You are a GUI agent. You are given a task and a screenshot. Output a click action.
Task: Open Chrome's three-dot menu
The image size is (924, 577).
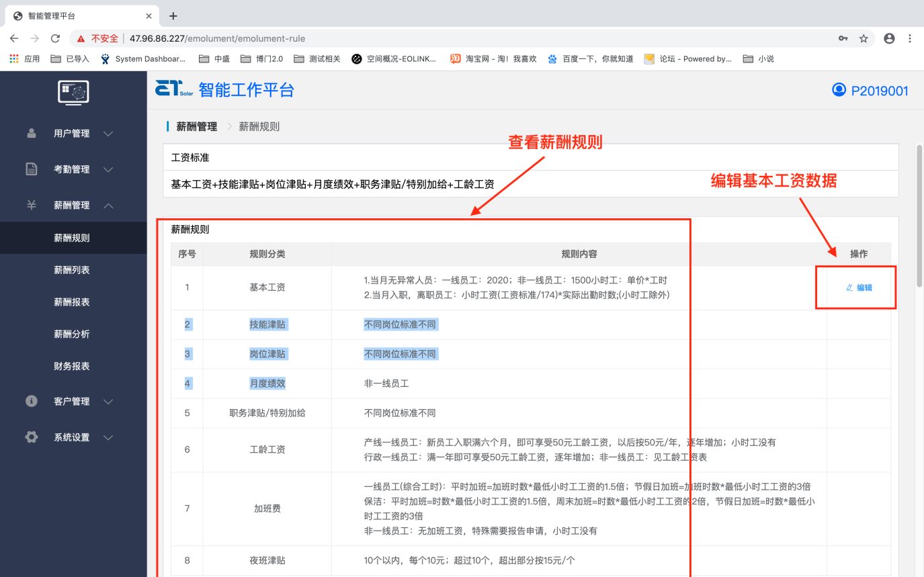(910, 38)
